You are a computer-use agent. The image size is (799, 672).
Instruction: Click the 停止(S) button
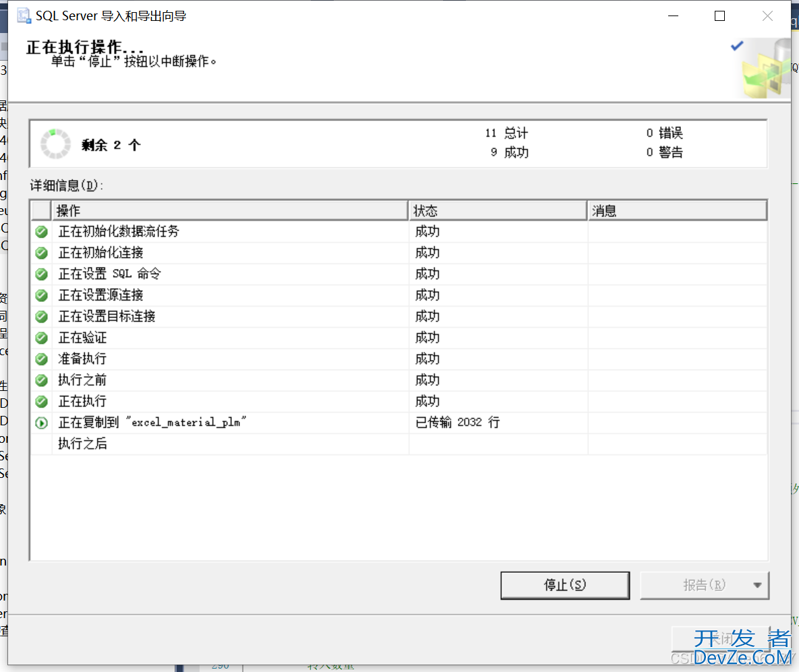point(564,585)
